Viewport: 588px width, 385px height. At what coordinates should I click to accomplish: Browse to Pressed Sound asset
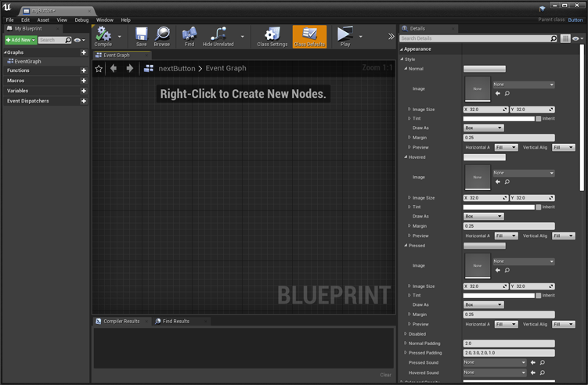[x=543, y=362]
